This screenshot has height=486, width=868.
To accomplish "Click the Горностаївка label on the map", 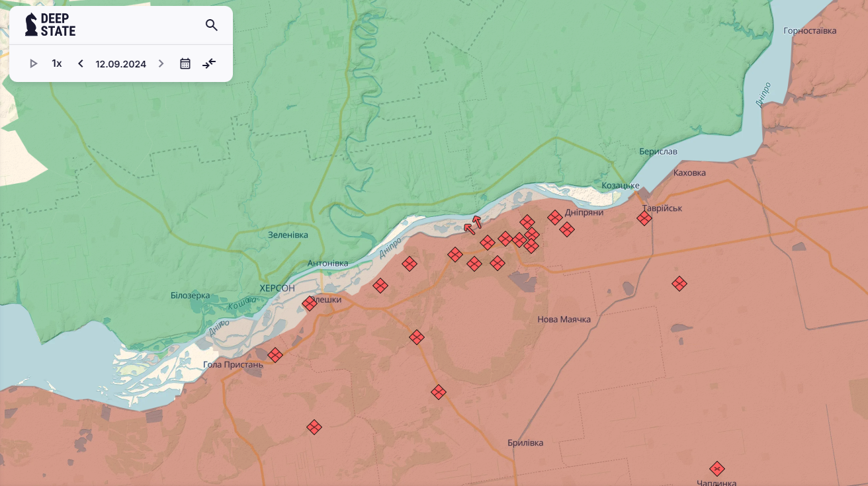I will pyautogui.click(x=810, y=31).
